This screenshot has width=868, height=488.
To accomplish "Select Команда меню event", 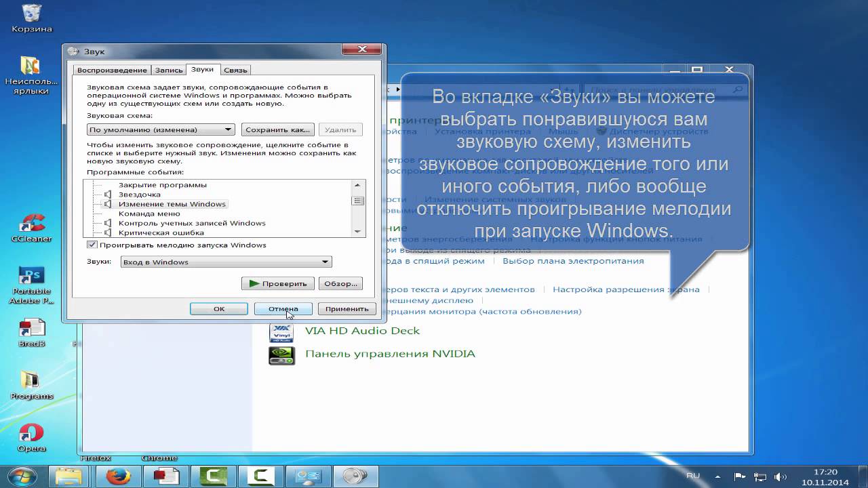I will [149, 213].
